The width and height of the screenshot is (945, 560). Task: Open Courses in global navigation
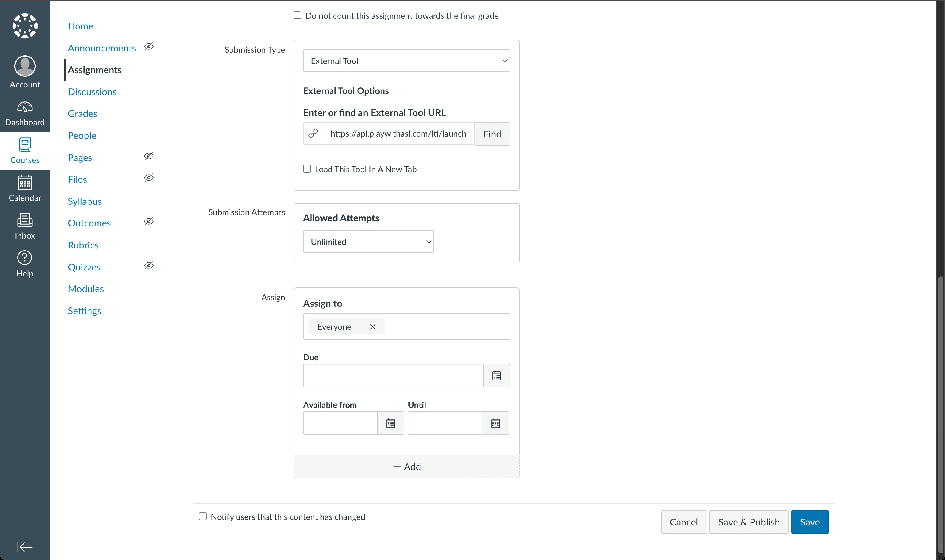click(x=25, y=151)
